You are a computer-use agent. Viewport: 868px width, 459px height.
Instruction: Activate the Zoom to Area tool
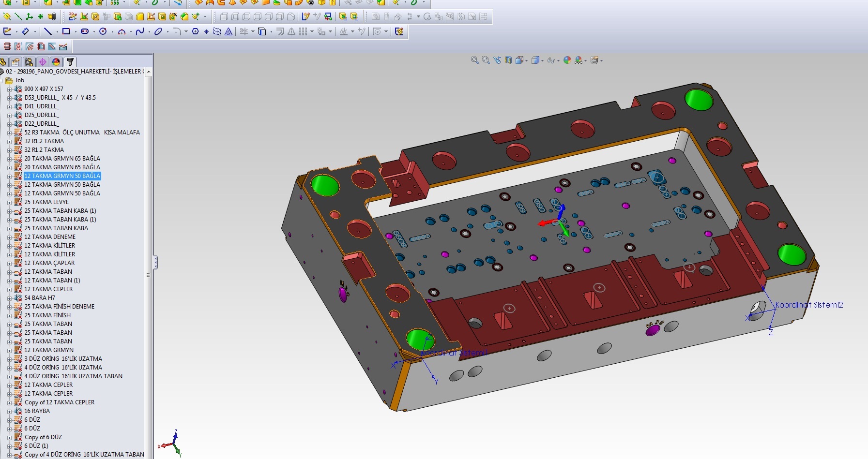coord(486,60)
